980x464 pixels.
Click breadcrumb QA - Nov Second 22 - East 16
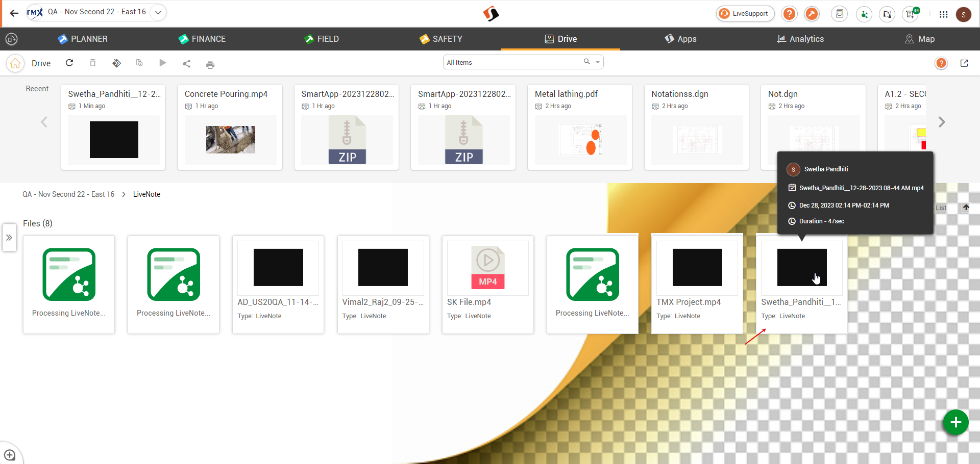[68, 194]
